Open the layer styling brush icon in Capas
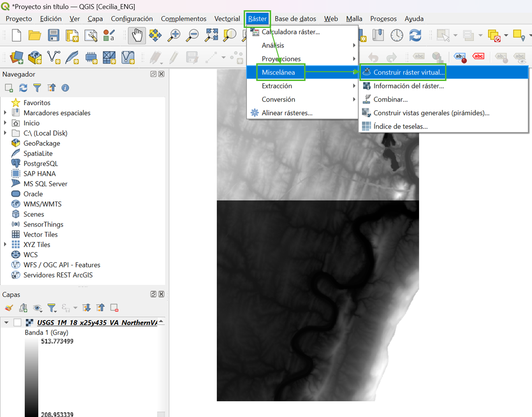The height and width of the screenshot is (417, 532). coord(9,308)
